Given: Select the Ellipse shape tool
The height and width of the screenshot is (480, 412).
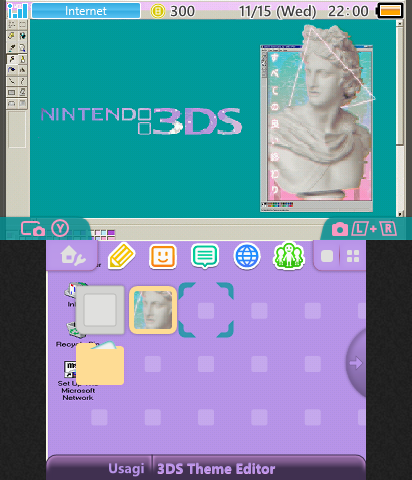Looking at the screenshot, I should [x=12, y=103].
